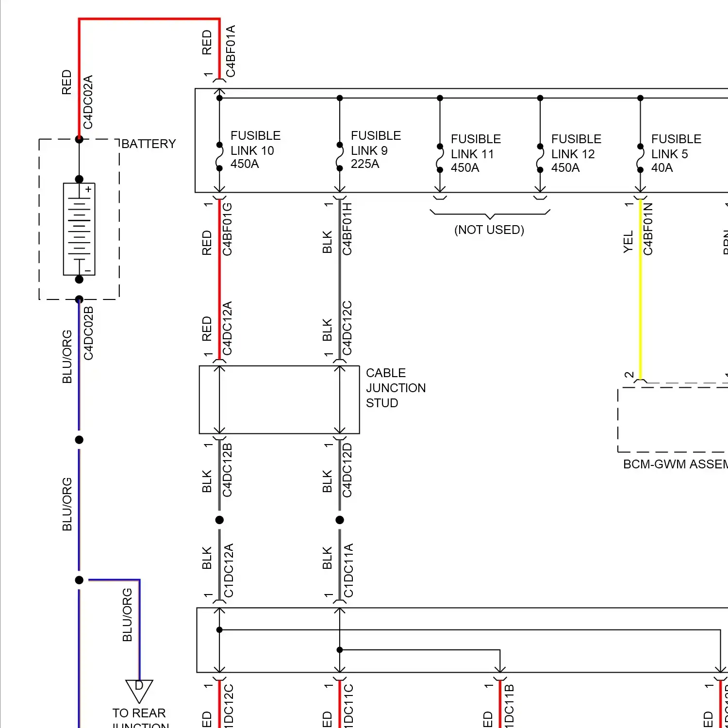Image resolution: width=728 pixels, height=728 pixels.
Task: Click RED label beside C4DC12A
Action: (x=207, y=329)
